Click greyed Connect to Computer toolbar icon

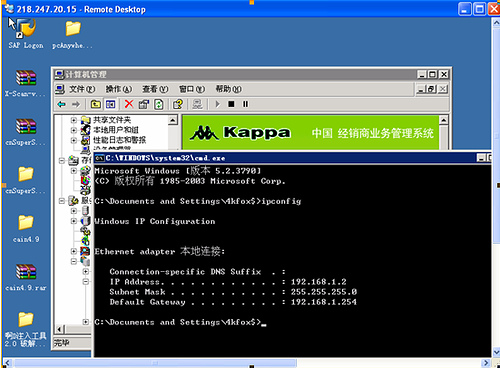[x=197, y=104]
